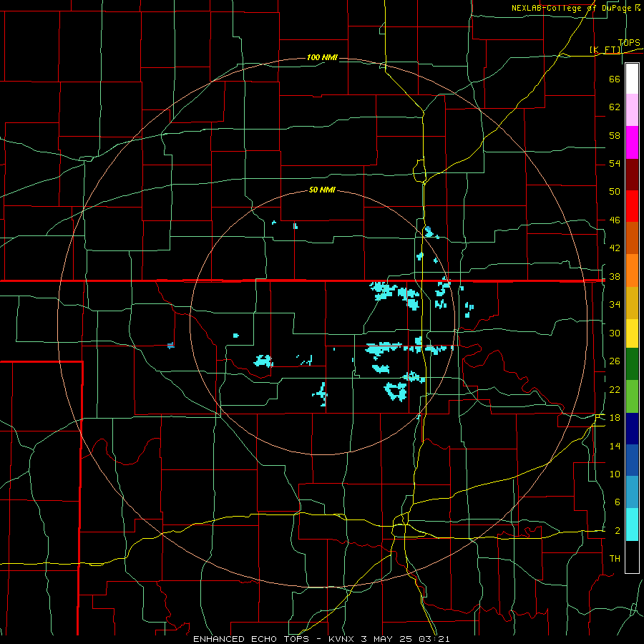Click the gold swatch at 34-38 kft
The height and width of the screenshot is (644, 644).
pos(632,303)
